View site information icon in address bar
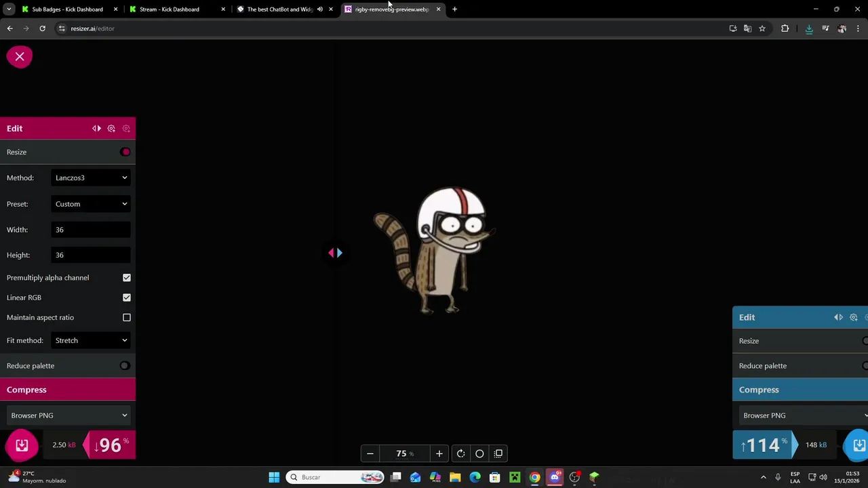The image size is (868, 488). pyautogui.click(x=62, y=28)
